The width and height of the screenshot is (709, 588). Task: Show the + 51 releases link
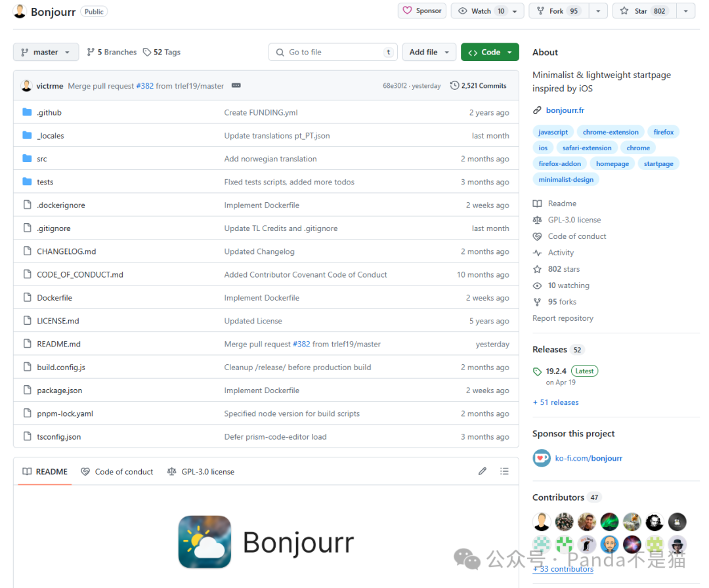click(556, 402)
